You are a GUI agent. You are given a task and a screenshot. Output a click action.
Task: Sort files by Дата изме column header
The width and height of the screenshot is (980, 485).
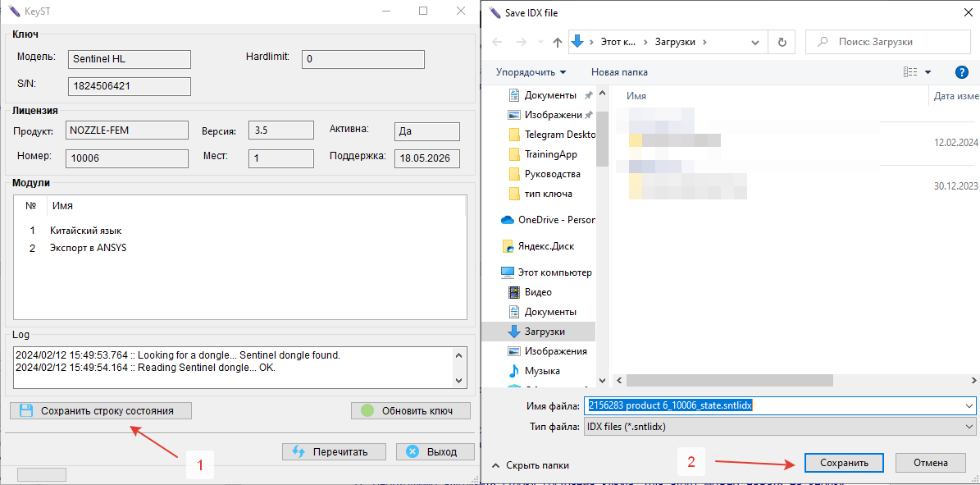955,96
